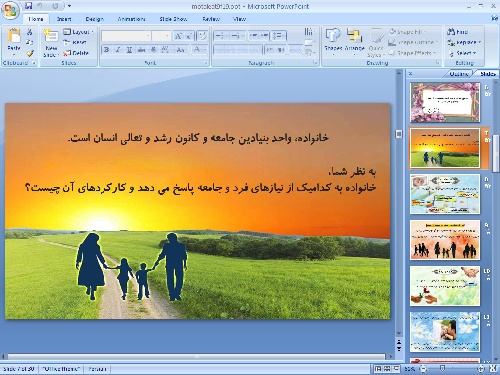Switch to the Design ribbon tab

coord(94,19)
